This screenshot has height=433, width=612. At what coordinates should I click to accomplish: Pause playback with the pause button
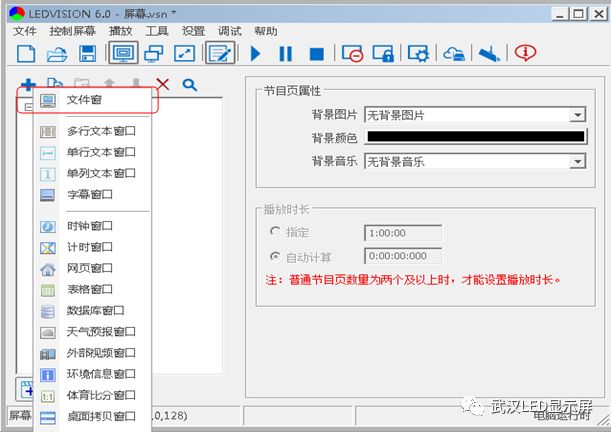[x=285, y=53]
